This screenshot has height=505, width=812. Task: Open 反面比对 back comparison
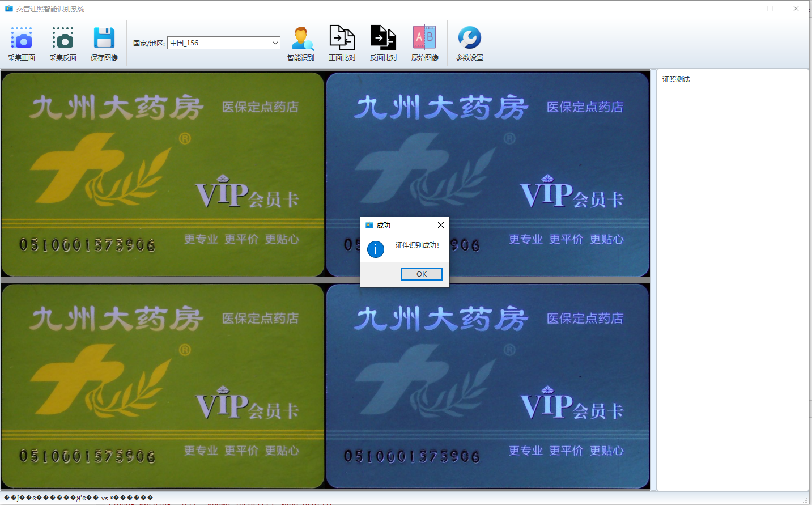[384, 44]
